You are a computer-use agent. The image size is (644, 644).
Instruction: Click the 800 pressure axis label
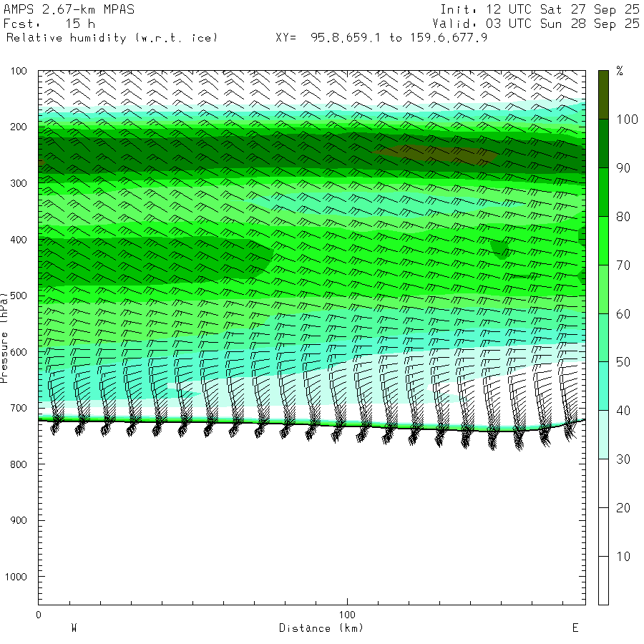19,464
